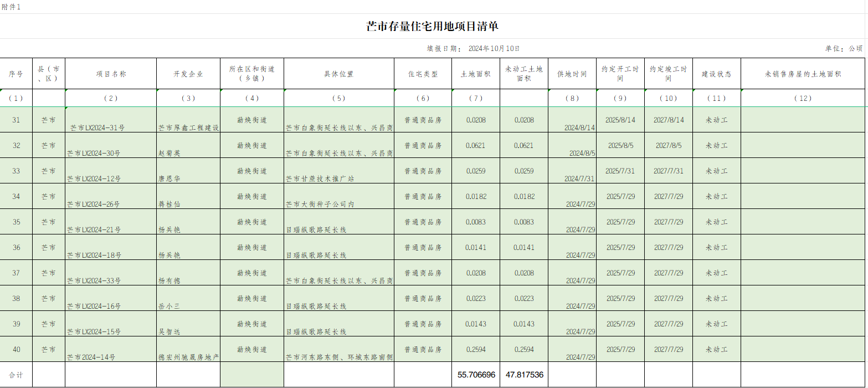Click the 单位:公顷 label
Image resolution: width=868 pixels, height=388 pixels.
[x=844, y=48]
